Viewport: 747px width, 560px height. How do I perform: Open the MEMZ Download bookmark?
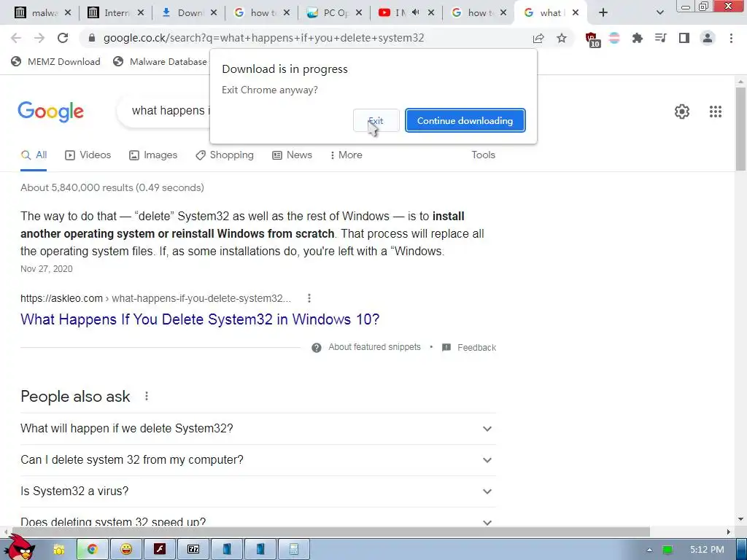55,61
